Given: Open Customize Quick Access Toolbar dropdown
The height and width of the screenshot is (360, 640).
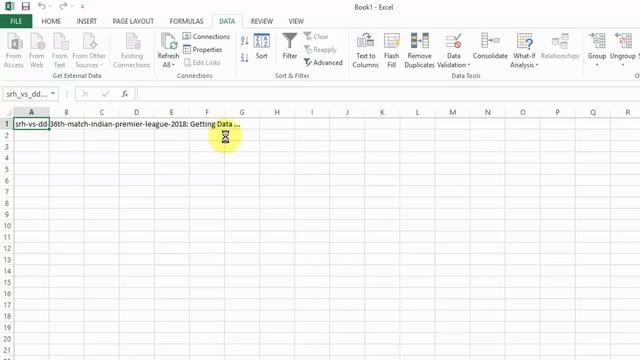Looking at the screenshot, I should coord(82,7).
